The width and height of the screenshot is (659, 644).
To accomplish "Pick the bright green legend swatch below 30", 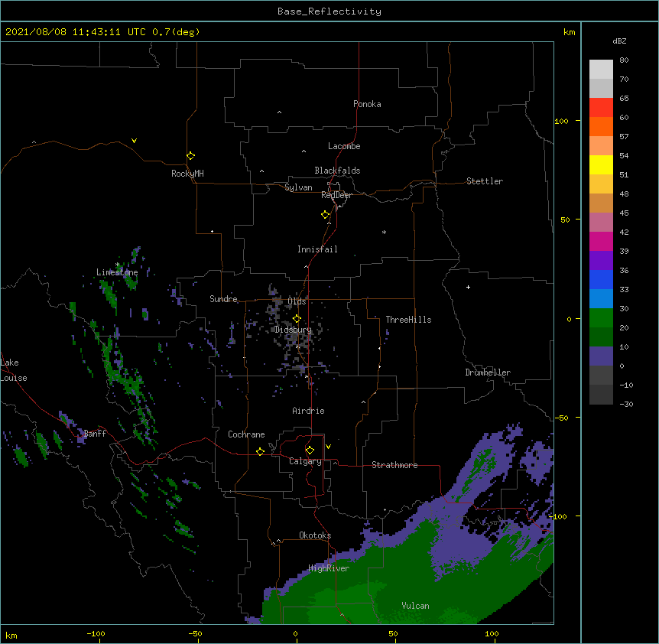I will [x=601, y=318].
